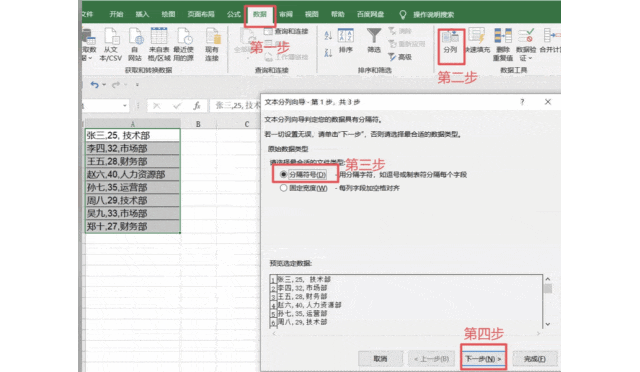Click preview scrollbar down arrow
Image resolution: width=640 pixels, height=372 pixels.
548,324
